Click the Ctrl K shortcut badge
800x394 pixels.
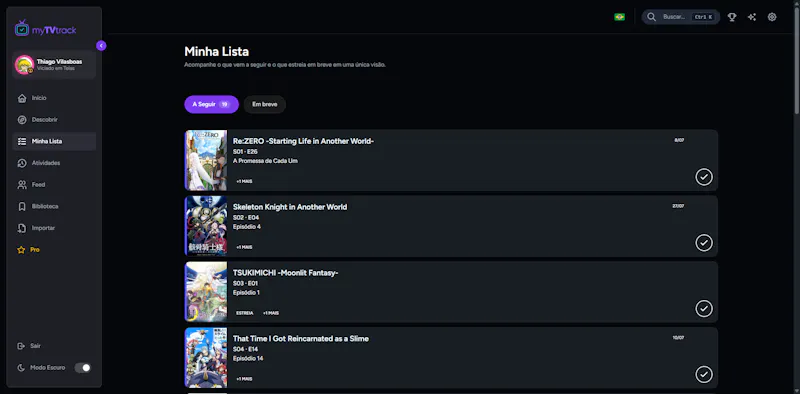(x=703, y=17)
